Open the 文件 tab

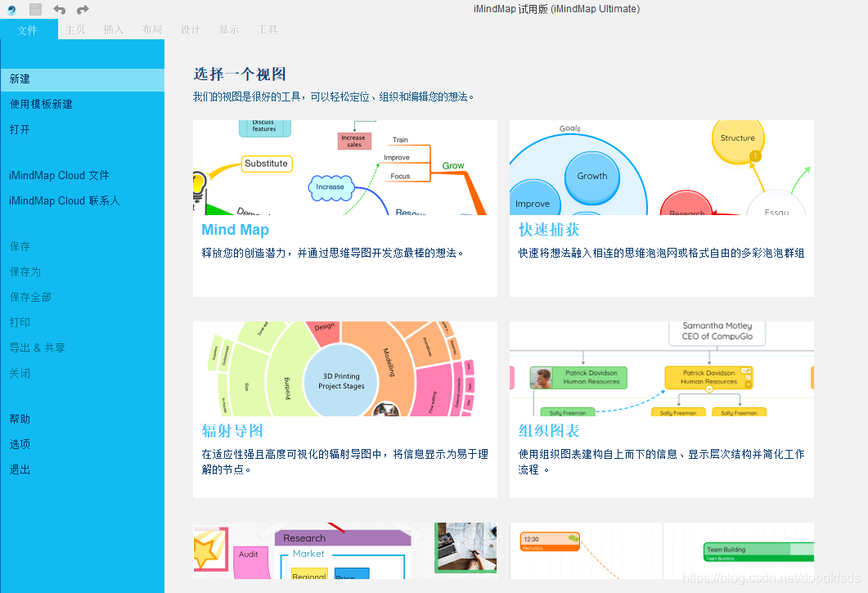28,30
